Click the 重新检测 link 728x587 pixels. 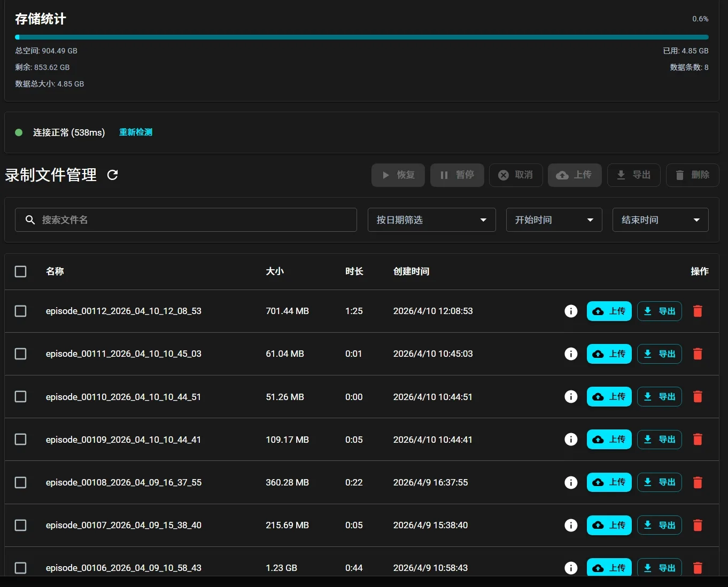click(x=136, y=132)
